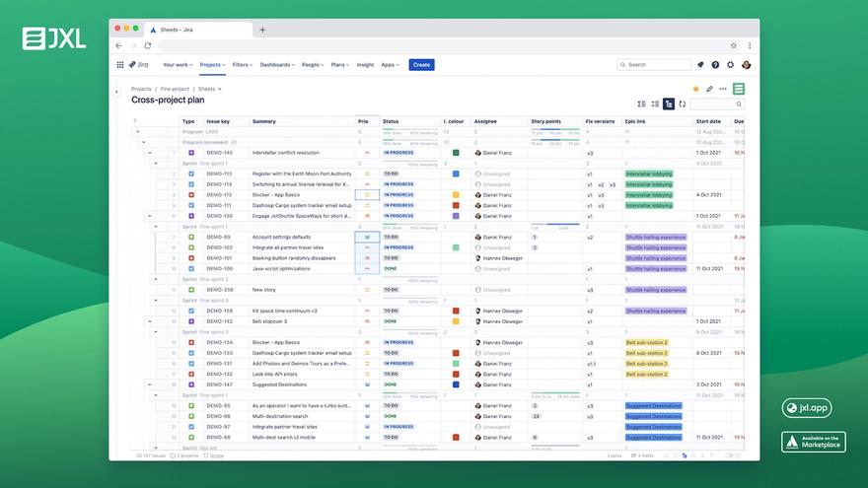This screenshot has height=488, width=868.
Task: Click the sum-up rows toolbar icon
Action: tap(641, 105)
